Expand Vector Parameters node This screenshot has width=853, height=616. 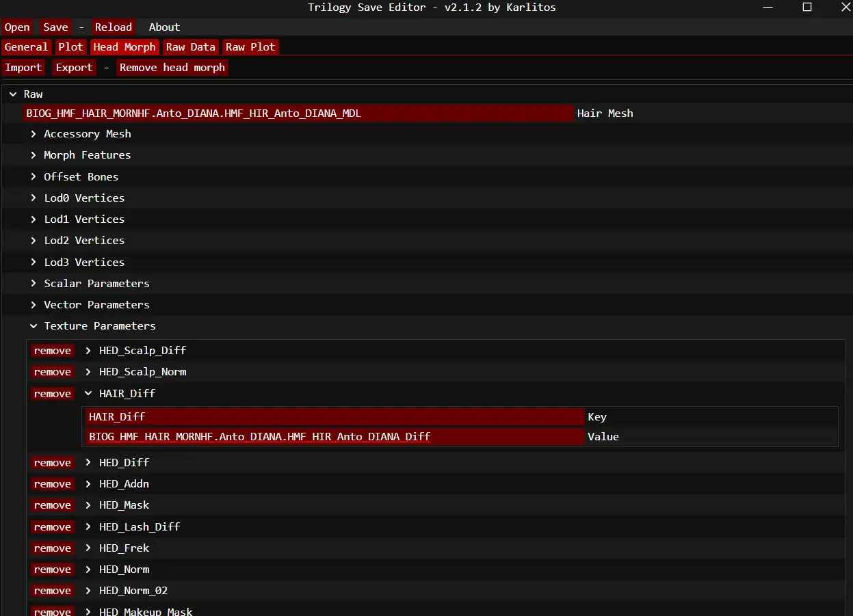(34, 304)
